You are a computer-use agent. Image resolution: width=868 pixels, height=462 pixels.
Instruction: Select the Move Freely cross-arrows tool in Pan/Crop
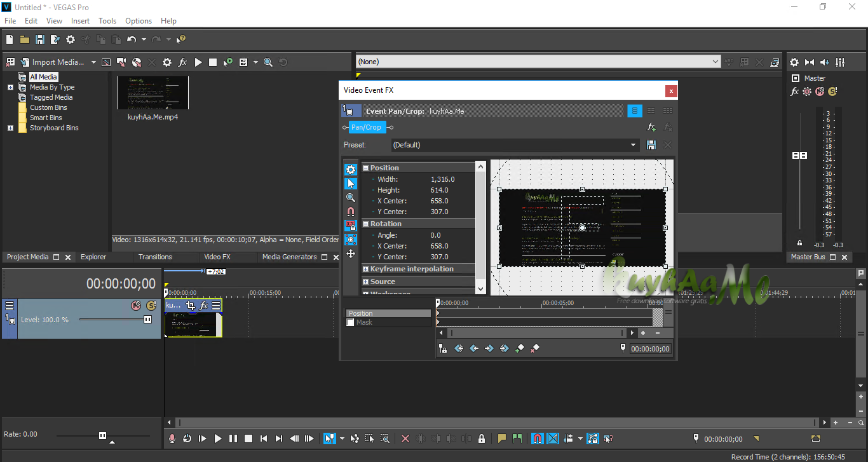[x=351, y=254]
